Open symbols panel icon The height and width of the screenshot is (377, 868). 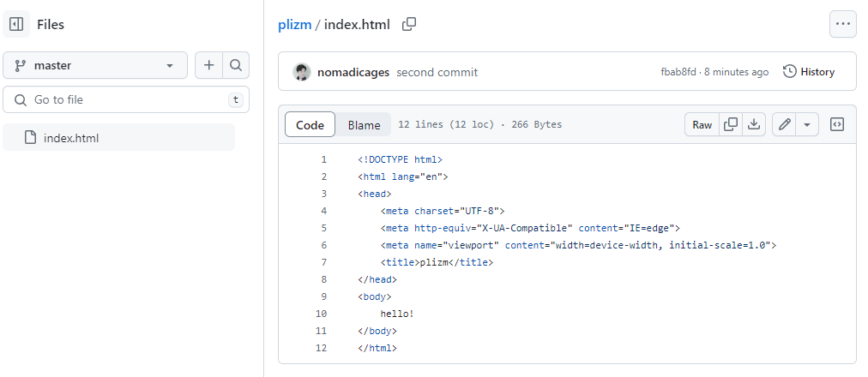point(837,124)
